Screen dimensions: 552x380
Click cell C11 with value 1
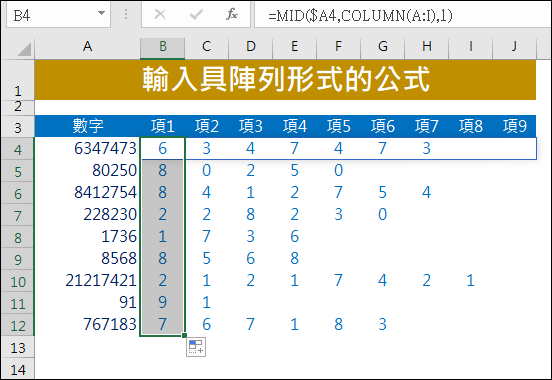[x=206, y=303]
